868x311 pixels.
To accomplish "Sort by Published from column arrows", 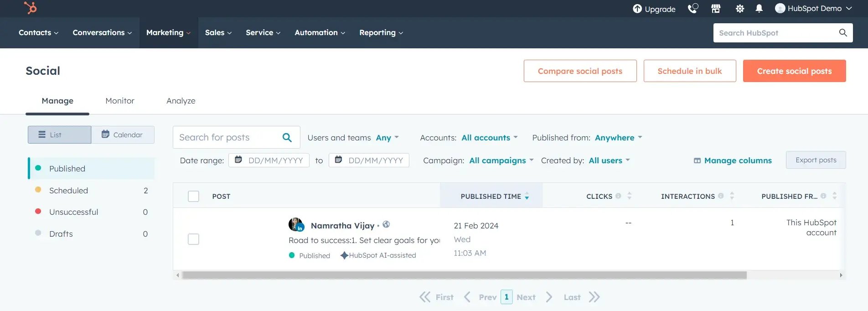I will coord(835,196).
